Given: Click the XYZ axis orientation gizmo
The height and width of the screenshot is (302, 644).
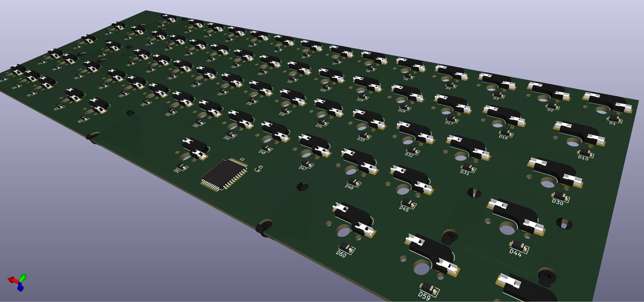Looking at the screenshot, I should tap(18, 282).
